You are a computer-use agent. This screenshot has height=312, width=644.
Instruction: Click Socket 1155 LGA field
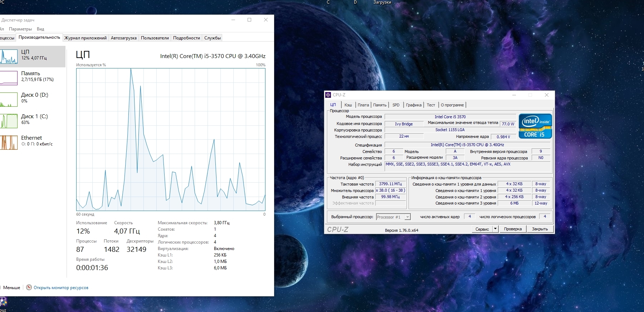[x=450, y=130]
